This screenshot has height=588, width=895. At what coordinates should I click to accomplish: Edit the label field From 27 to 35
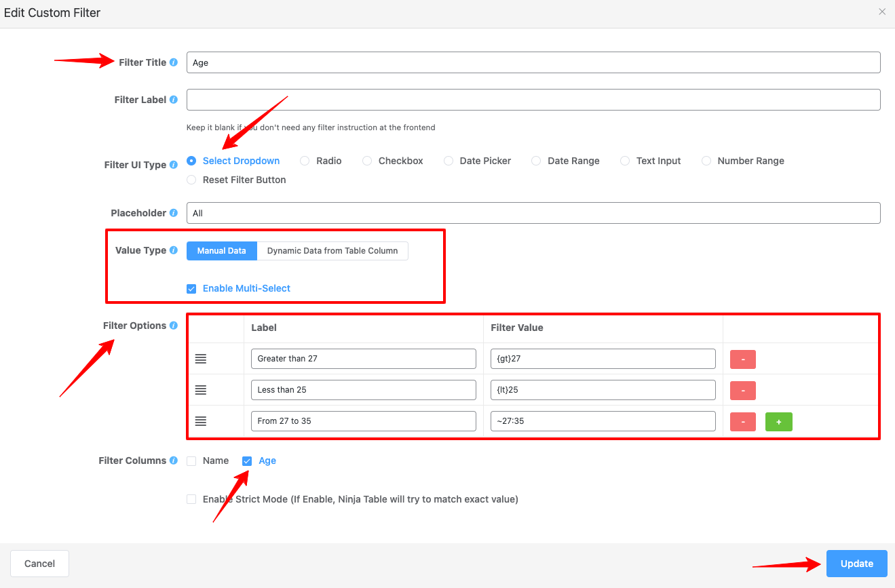pyautogui.click(x=364, y=421)
